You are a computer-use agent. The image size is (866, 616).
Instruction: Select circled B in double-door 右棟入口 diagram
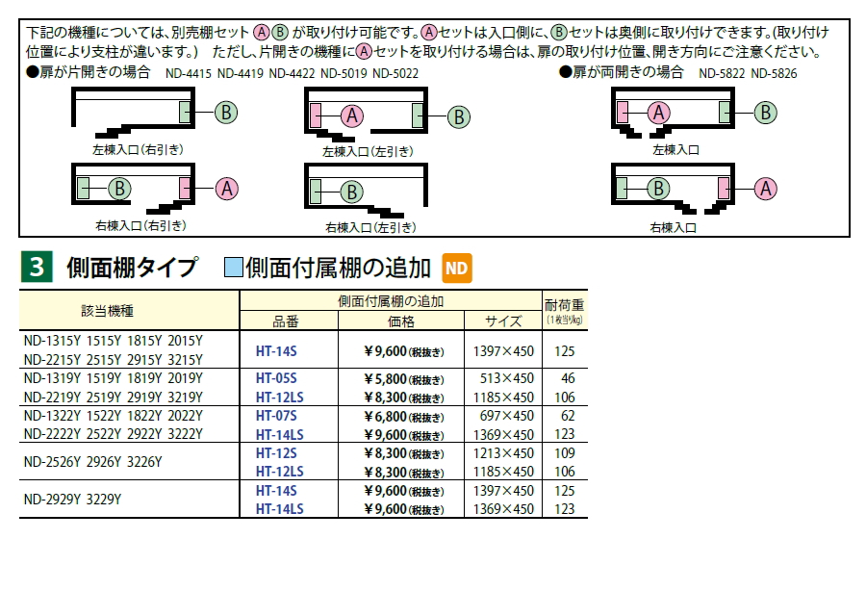(659, 188)
